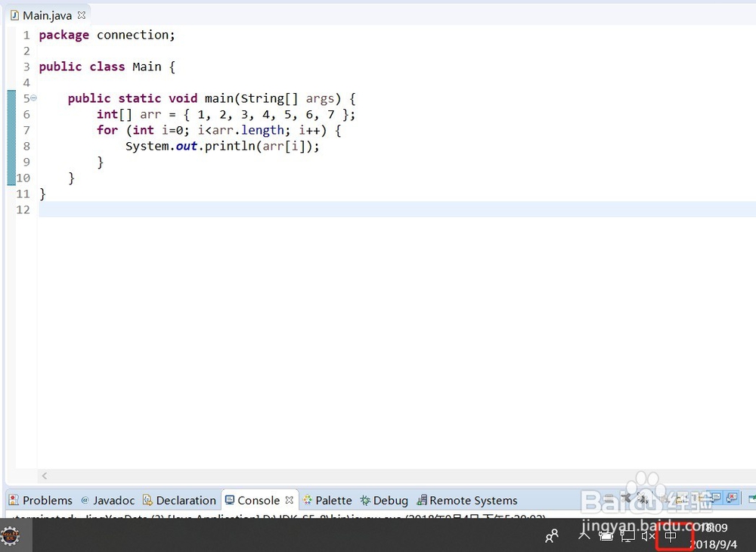The height and width of the screenshot is (552, 756).
Task: Open the People icon in the taskbar
Action: click(x=552, y=535)
